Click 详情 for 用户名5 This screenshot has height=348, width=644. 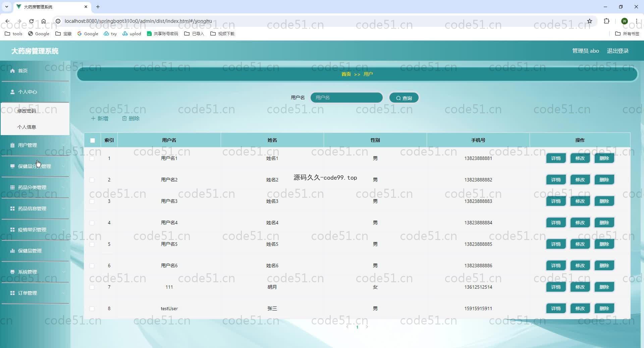(x=556, y=244)
